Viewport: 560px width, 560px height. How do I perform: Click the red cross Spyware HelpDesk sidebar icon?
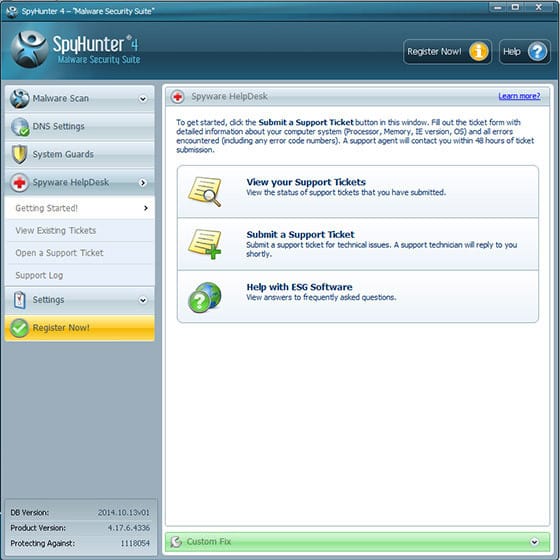pos(20,182)
